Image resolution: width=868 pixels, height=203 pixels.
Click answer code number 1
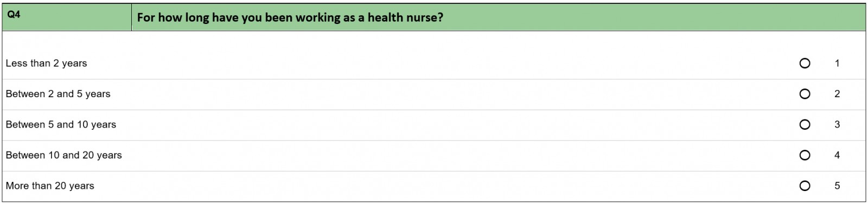pos(837,64)
